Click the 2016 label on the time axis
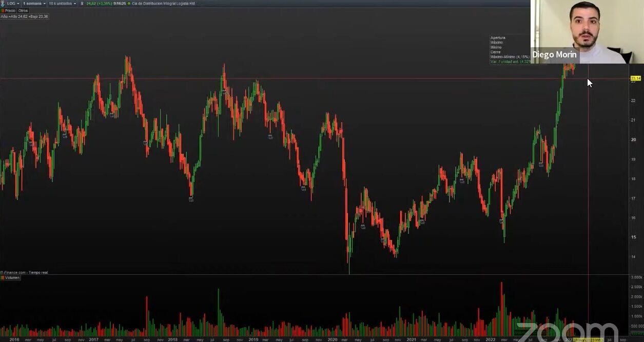644x342 pixels. 14,339
